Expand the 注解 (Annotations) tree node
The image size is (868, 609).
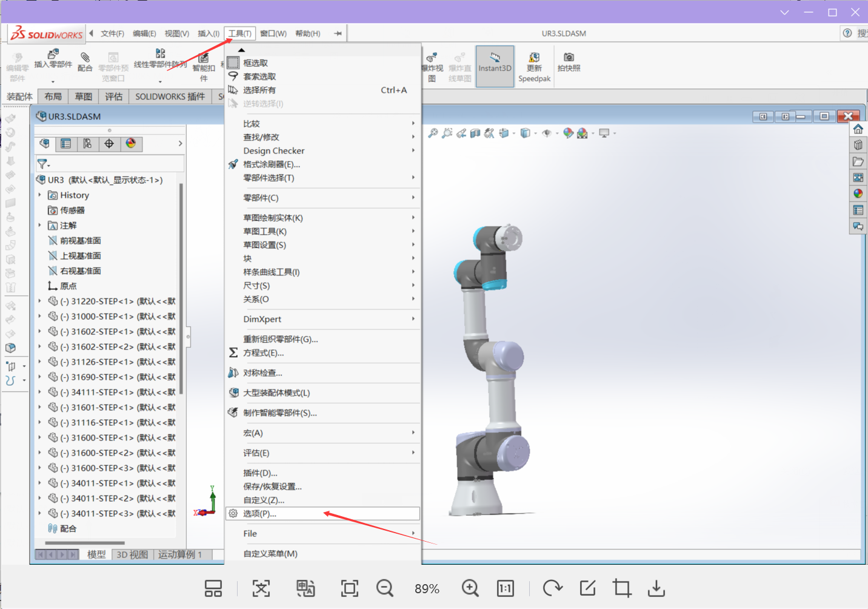(40, 225)
